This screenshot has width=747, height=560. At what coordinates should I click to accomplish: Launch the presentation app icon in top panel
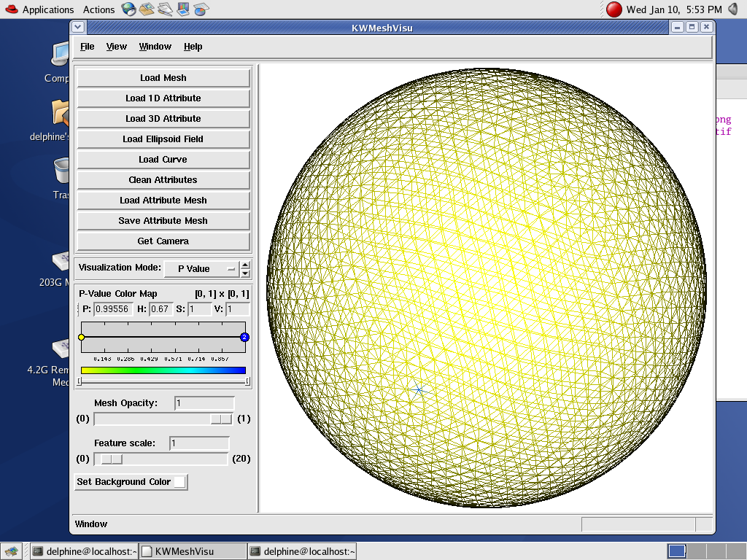click(183, 9)
